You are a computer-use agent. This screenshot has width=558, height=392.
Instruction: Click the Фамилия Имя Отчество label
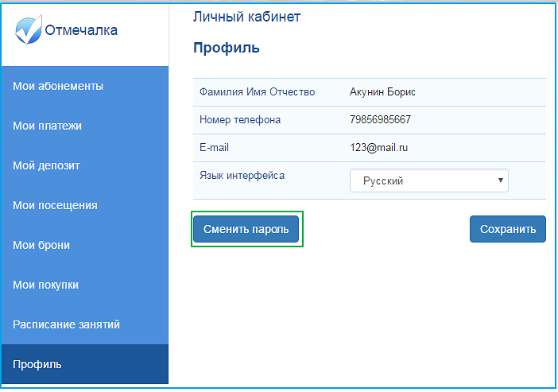pyautogui.click(x=258, y=92)
